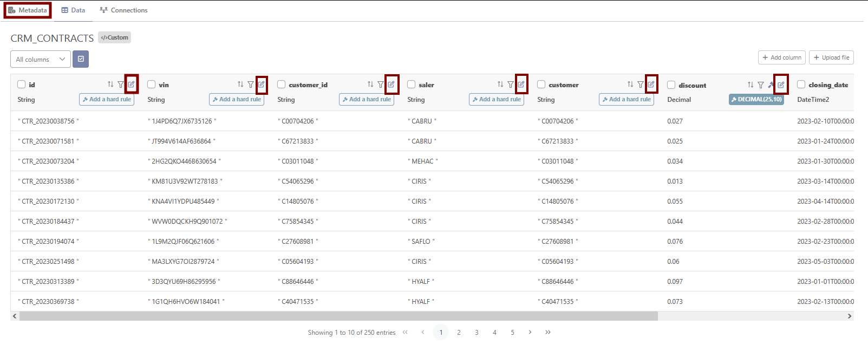
Task: Filter the id column
Action: click(121, 85)
